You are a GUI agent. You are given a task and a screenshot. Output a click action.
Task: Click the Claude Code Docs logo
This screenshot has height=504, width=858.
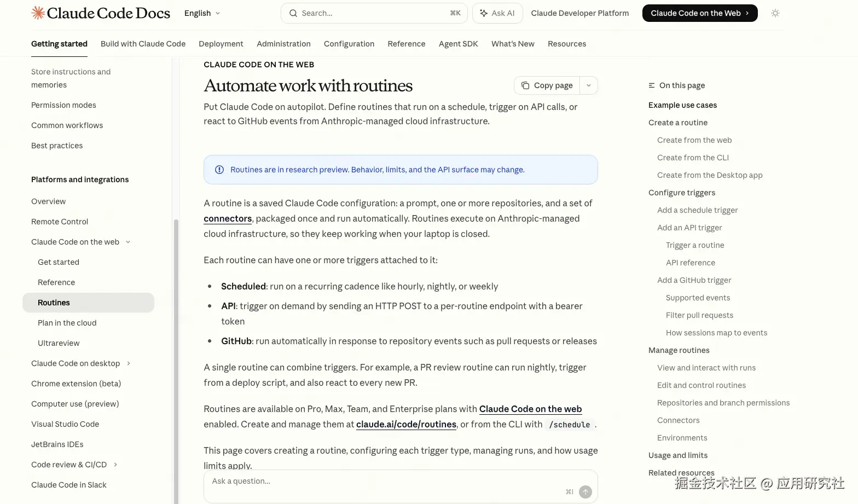pyautogui.click(x=101, y=13)
